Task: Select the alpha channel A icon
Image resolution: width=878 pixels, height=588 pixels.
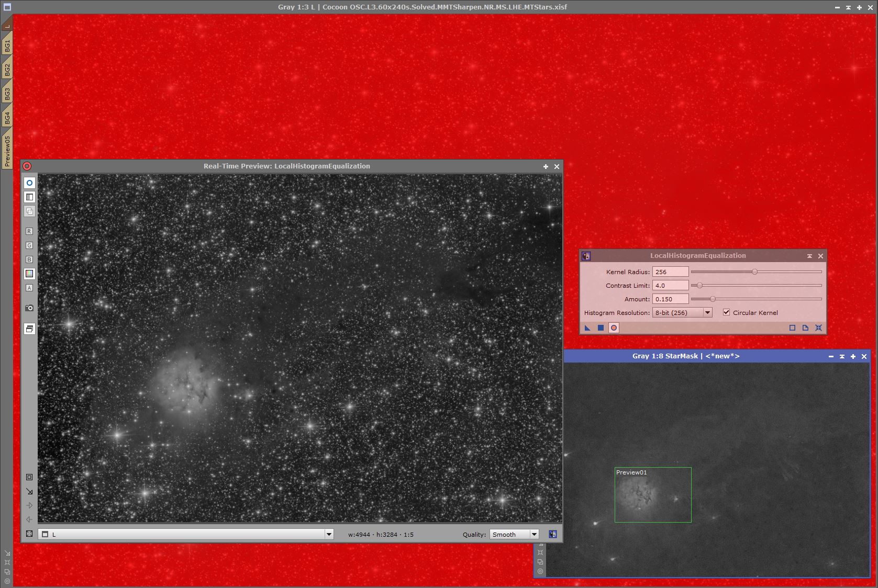Action: click(29, 288)
